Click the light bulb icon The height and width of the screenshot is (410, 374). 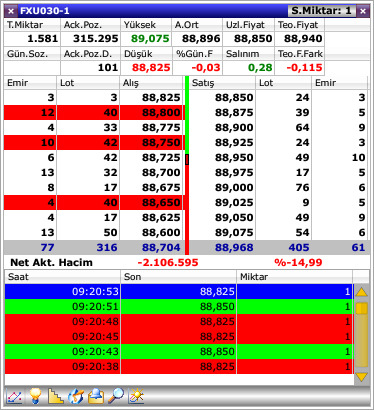coord(35,396)
